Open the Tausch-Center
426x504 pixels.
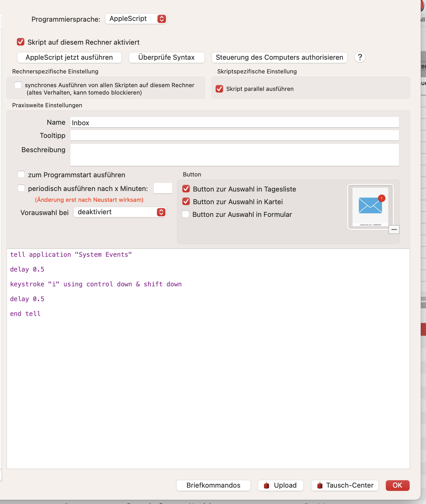[345, 485]
